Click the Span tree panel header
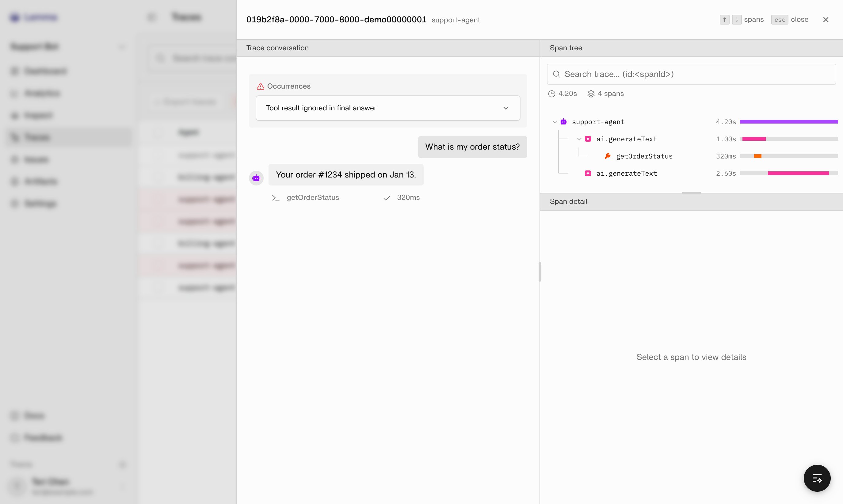The width and height of the screenshot is (843, 504). pyautogui.click(x=691, y=48)
